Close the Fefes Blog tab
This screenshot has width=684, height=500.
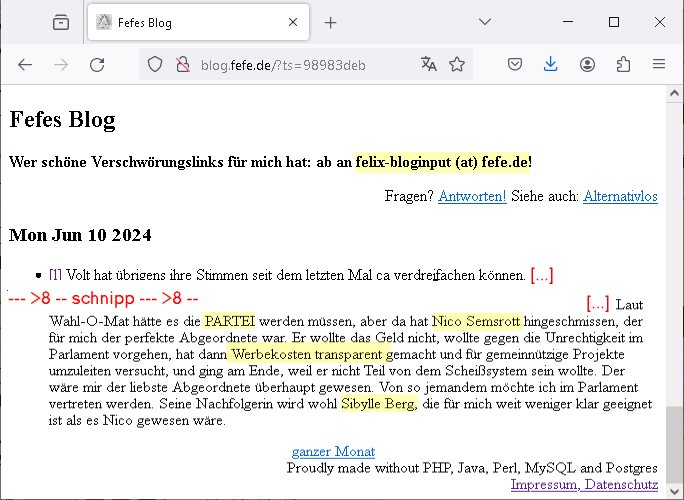(292, 22)
